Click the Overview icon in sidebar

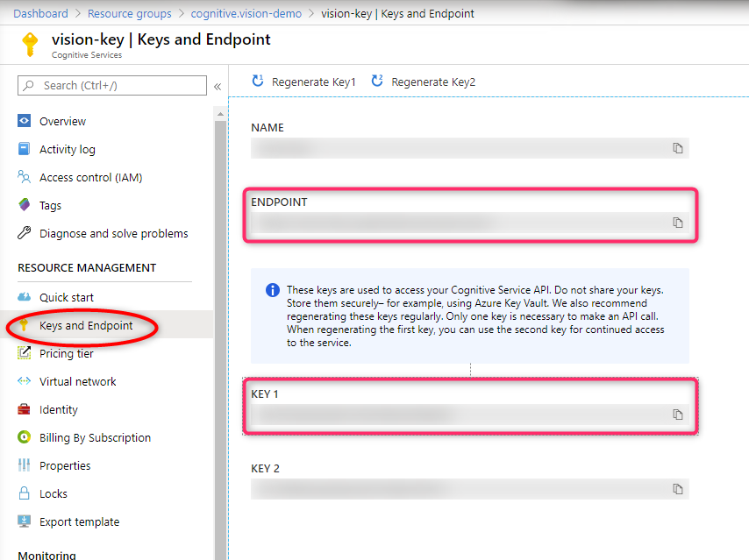(x=24, y=121)
